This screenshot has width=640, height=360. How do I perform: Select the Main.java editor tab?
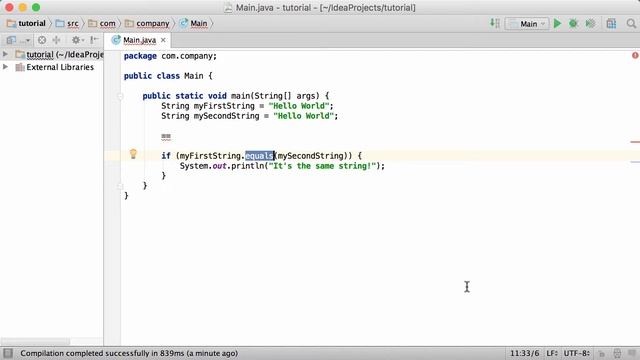139,40
